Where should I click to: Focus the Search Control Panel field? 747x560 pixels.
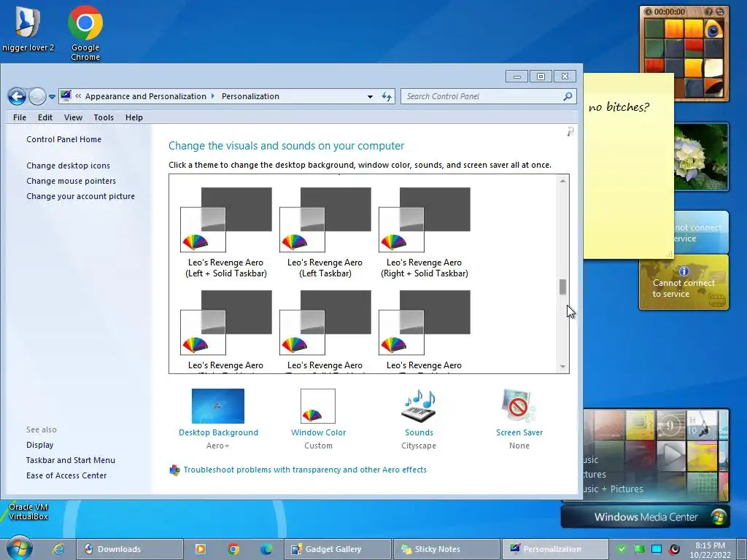(x=481, y=96)
